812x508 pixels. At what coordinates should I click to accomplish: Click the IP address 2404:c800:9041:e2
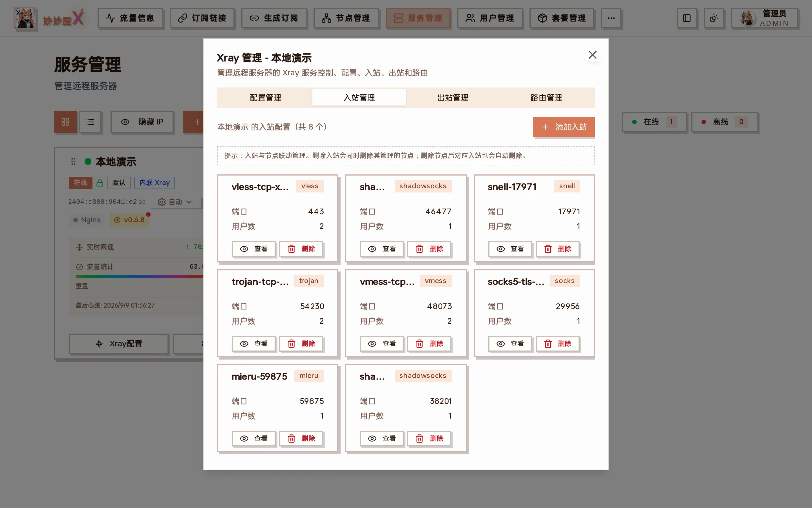click(x=102, y=202)
